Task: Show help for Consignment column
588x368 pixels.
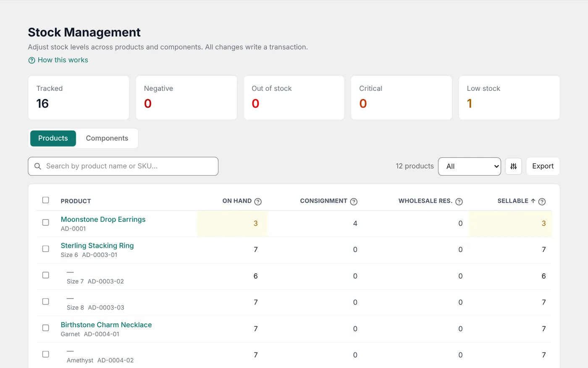Action: pyautogui.click(x=354, y=201)
